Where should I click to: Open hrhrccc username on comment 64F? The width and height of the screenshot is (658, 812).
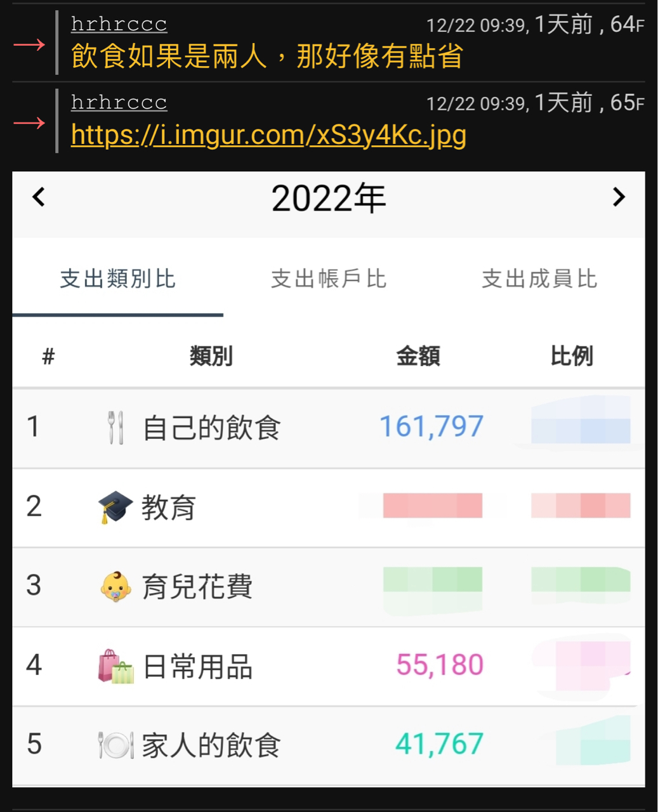click(x=119, y=24)
